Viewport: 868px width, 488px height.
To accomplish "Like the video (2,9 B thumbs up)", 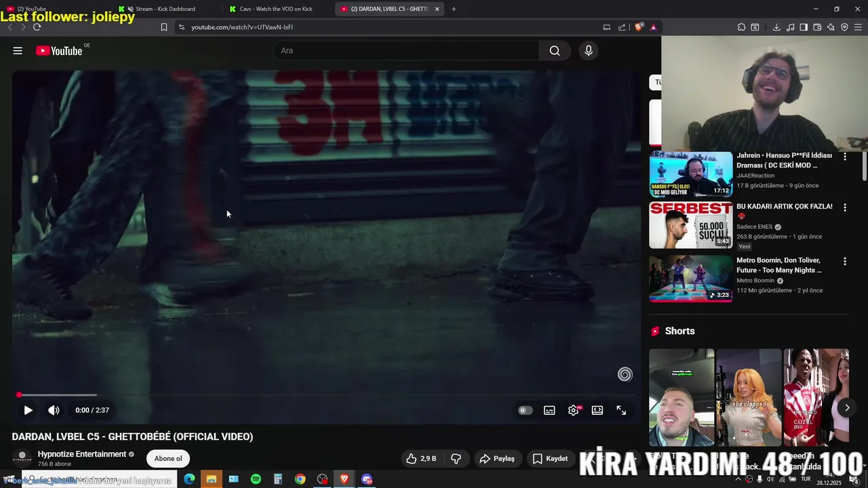I will tap(420, 459).
